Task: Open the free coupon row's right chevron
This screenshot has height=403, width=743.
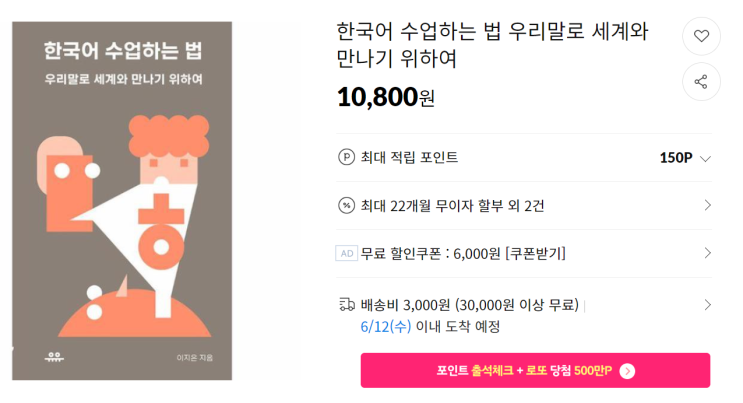Action: click(707, 253)
